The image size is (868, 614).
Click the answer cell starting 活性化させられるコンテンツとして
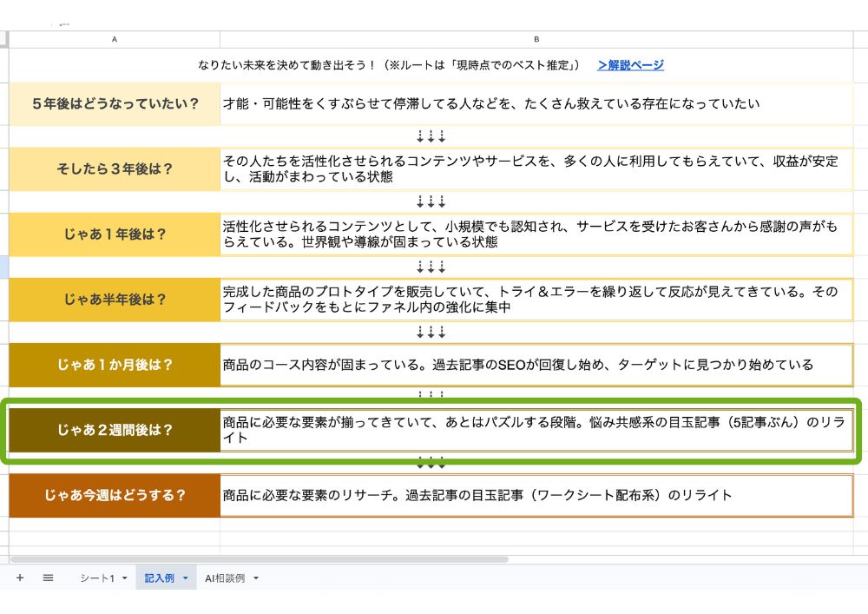click(536, 234)
